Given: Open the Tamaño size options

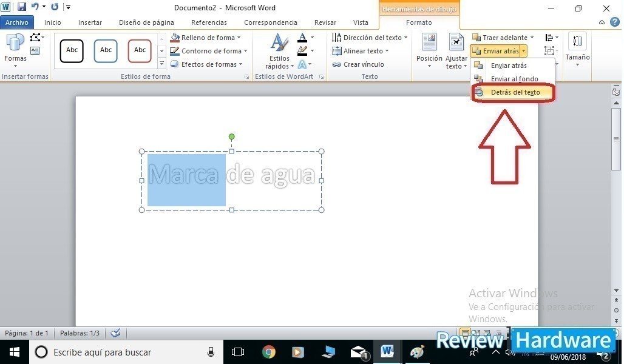Looking at the screenshot, I should 577,50.
